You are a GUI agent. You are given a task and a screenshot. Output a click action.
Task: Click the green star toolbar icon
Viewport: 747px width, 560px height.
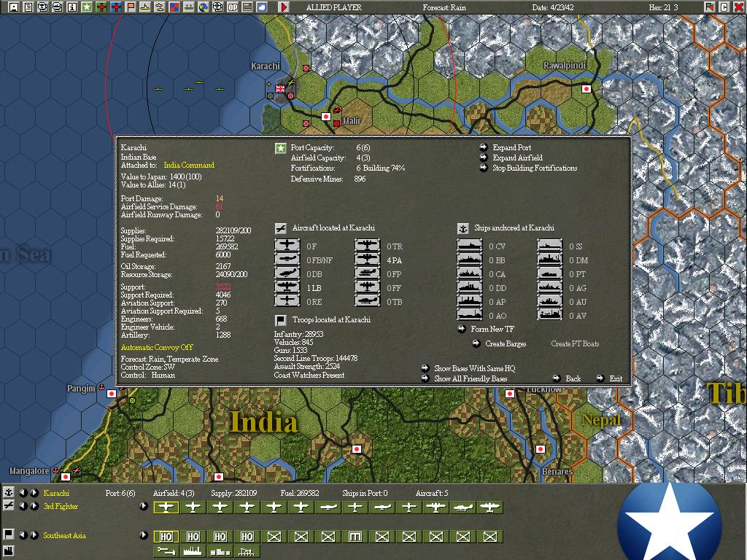(86, 7)
